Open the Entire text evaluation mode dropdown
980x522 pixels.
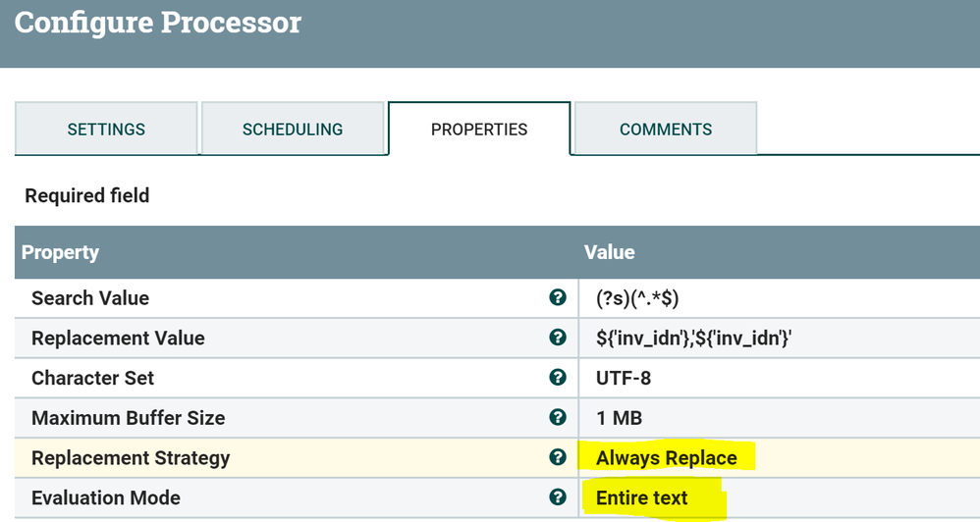(x=642, y=498)
